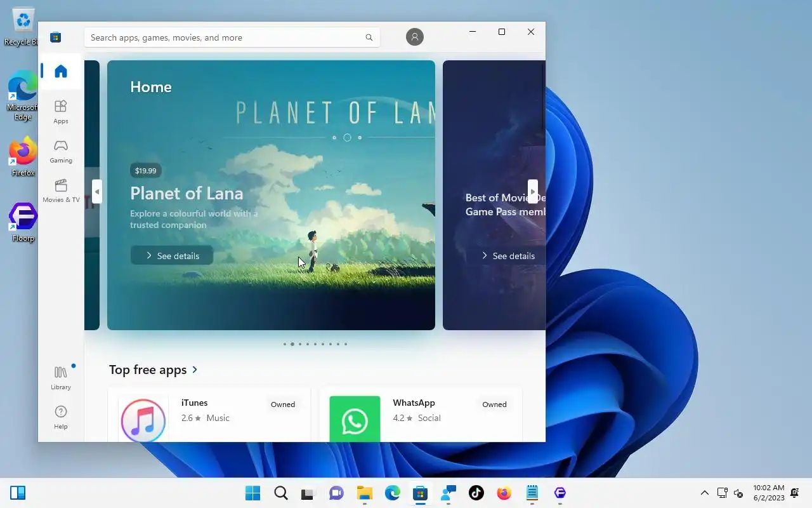Open Notepad from the taskbar
The width and height of the screenshot is (812, 508).
click(532, 493)
